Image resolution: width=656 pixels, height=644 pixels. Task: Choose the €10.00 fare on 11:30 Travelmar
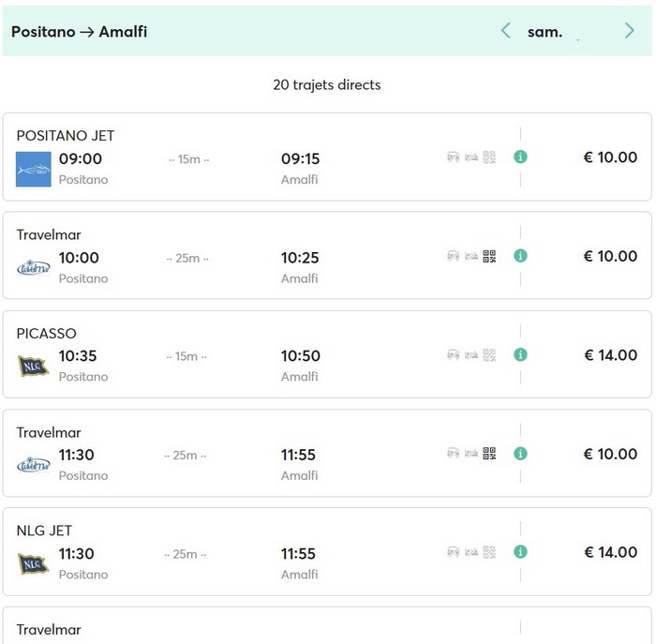[x=610, y=454]
